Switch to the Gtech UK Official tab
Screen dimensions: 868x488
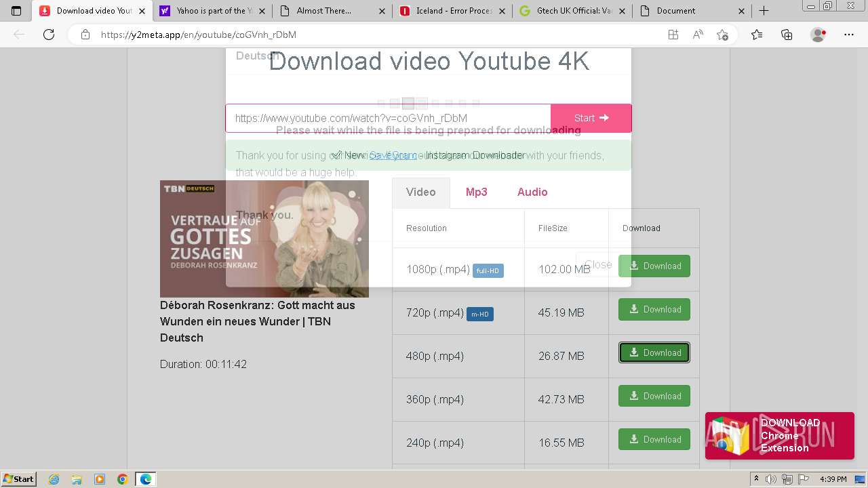click(572, 11)
